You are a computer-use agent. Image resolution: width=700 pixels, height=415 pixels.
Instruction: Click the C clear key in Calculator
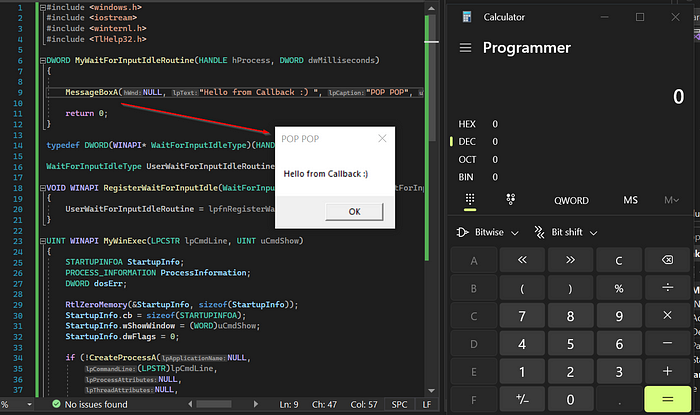click(x=619, y=260)
